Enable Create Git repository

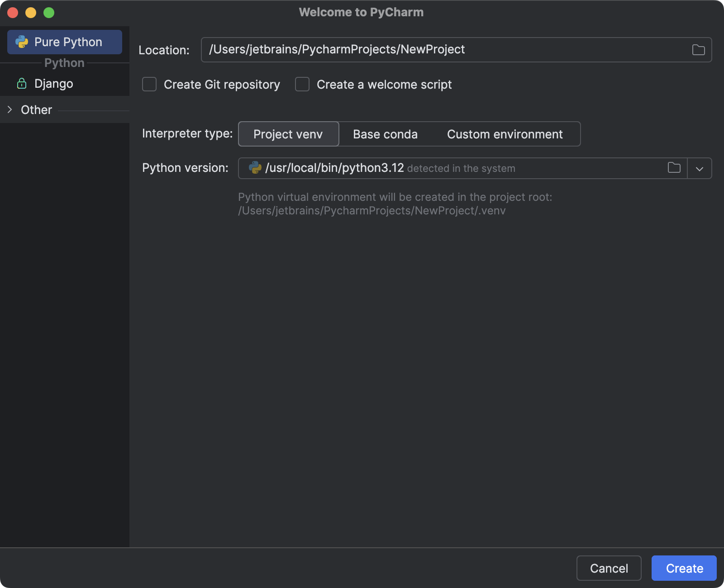coord(149,84)
